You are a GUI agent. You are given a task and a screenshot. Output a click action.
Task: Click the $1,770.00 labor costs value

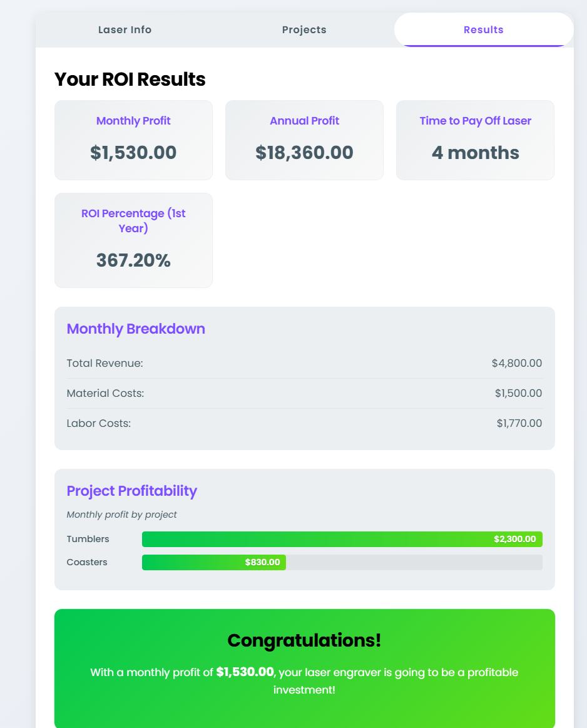click(519, 423)
